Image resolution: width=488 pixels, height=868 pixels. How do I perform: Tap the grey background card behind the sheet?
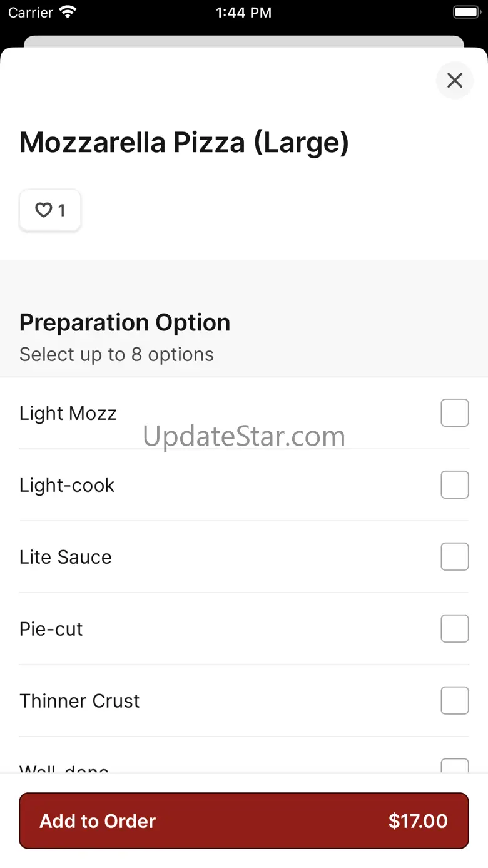(x=244, y=41)
